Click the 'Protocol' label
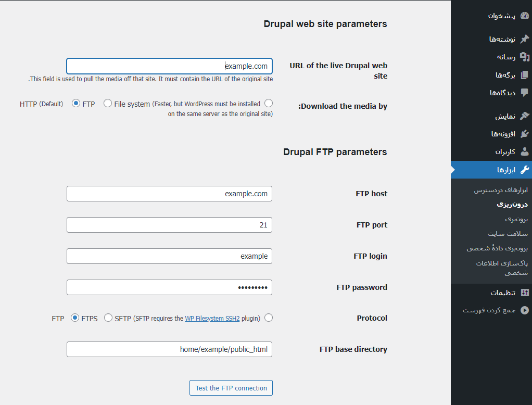 (x=372, y=318)
